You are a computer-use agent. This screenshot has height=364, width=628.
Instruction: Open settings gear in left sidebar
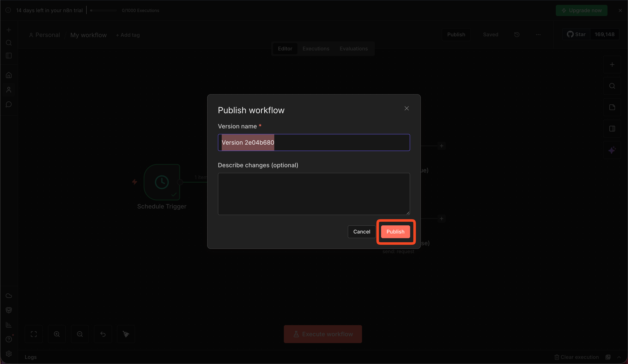9,354
